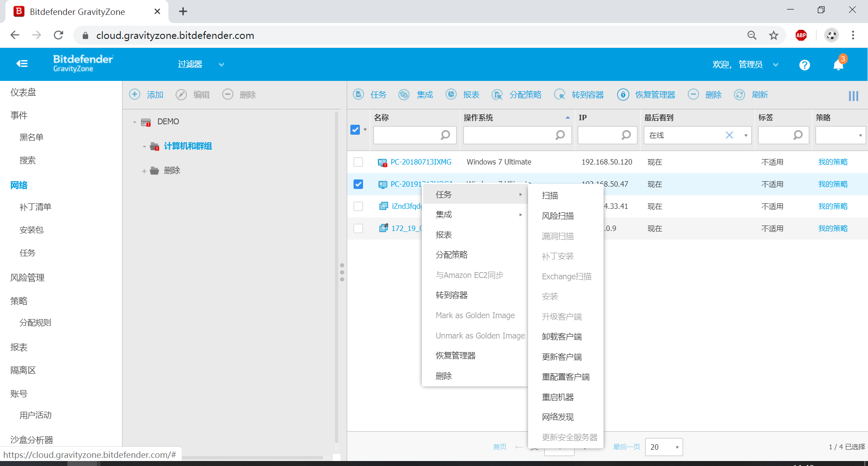Screen dimensions: 868x466
Task: Click the search icon in the IP filter
Action: point(626,135)
